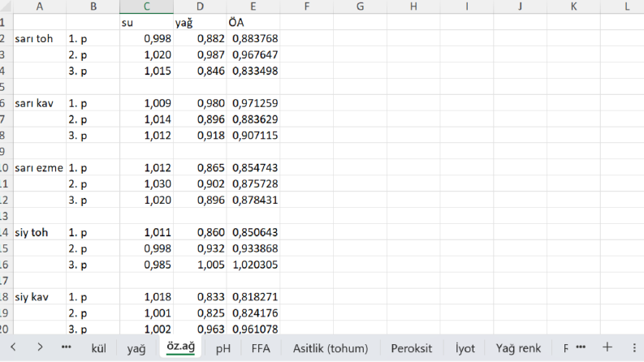Open the pH sheet tab
644x362 pixels.
223,348
